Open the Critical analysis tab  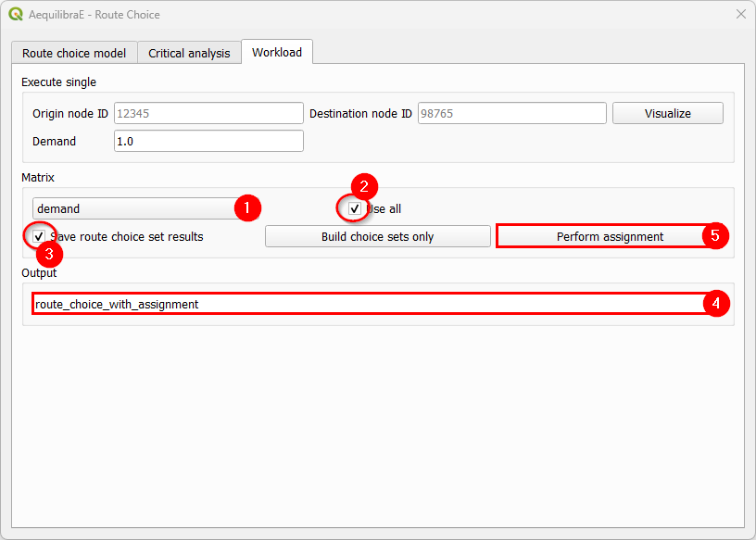(x=189, y=53)
